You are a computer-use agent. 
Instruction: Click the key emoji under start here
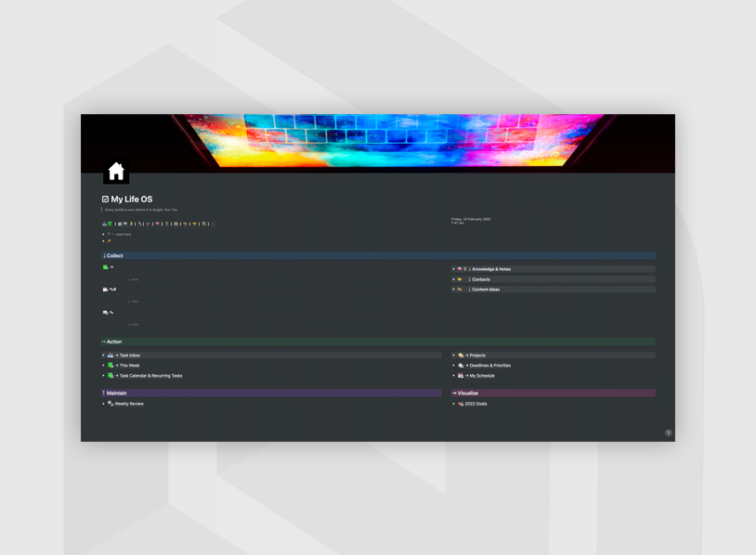(109, 241)
